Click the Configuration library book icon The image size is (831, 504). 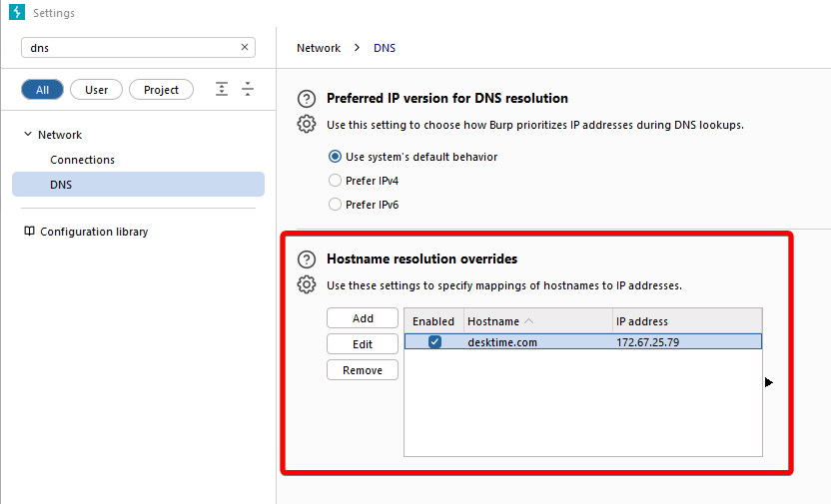(29, 232)
